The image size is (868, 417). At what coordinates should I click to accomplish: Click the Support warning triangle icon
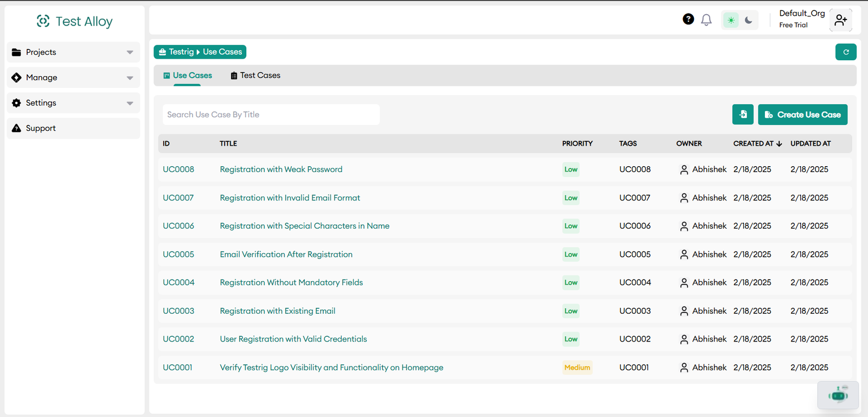point(17,128)
